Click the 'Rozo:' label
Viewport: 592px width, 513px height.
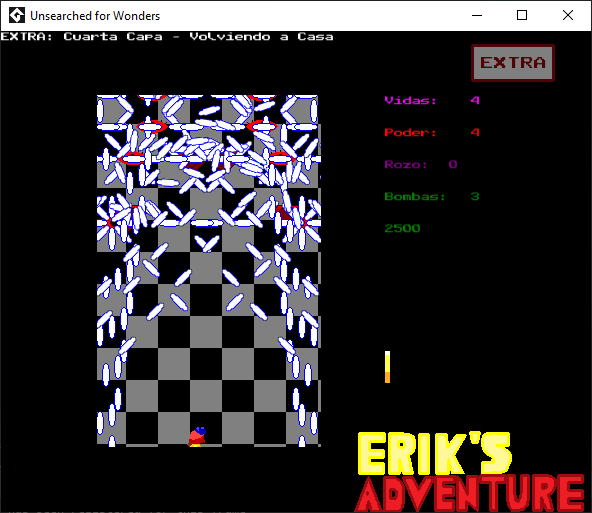[x=406, y=165]
